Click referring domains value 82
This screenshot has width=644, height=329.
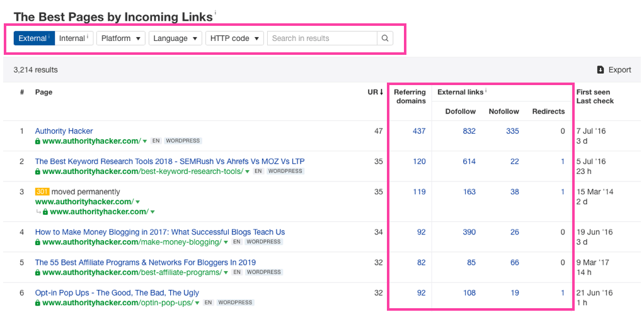click(x=422, y=262)
